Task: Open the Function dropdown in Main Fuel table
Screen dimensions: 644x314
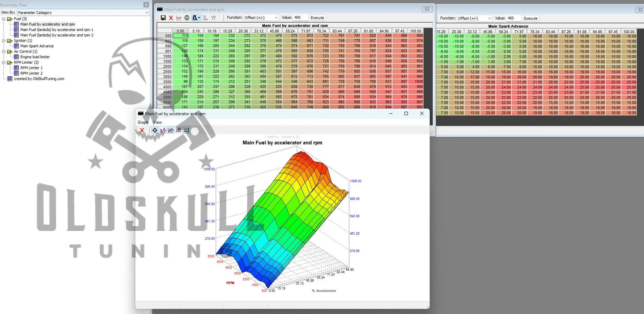Action: [x=261, y=18]
